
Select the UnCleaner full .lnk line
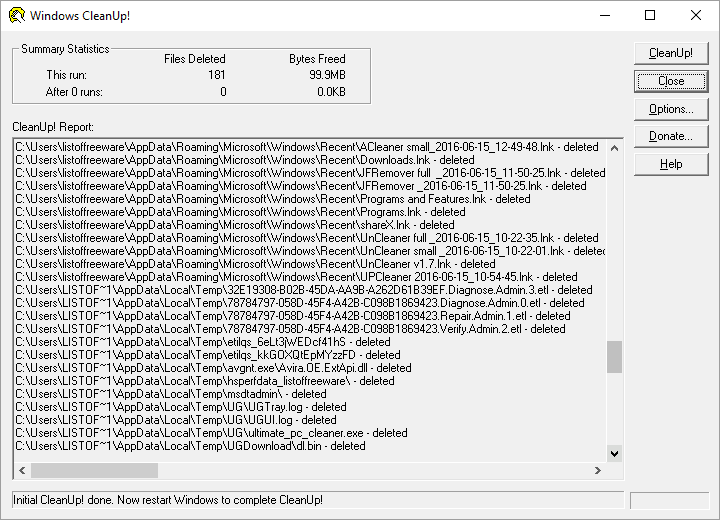point(307,238)
